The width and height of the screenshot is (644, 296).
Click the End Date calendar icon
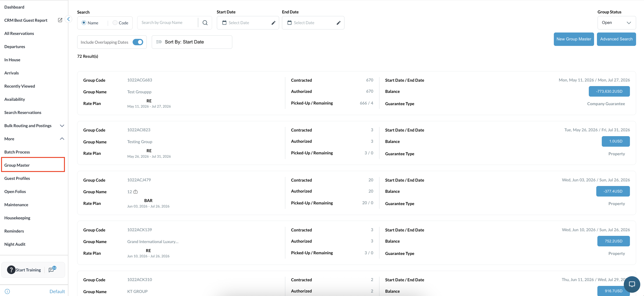[x=289, y=23]
